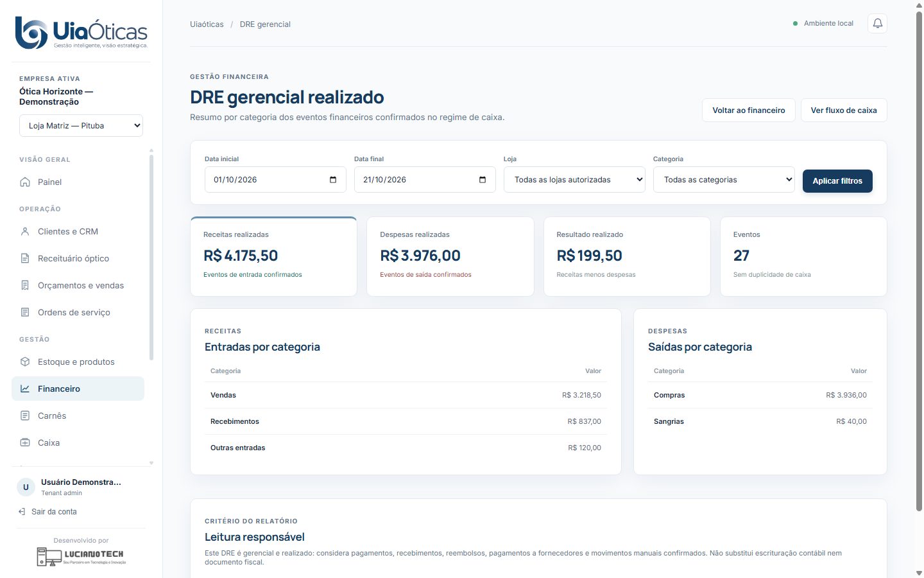Click the Sair da conta logout icon
924x578 pixels.
coord(22,512)
